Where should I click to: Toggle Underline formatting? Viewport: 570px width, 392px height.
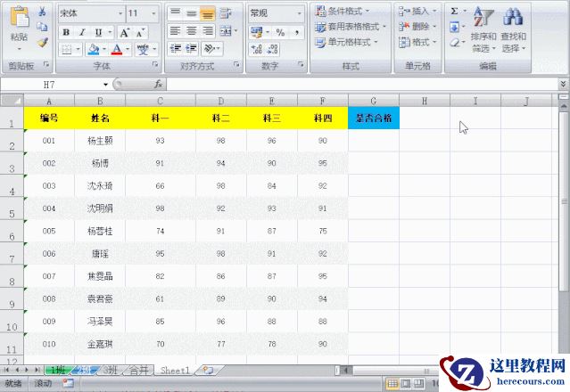pyautogui.click(x=98, y=32)
